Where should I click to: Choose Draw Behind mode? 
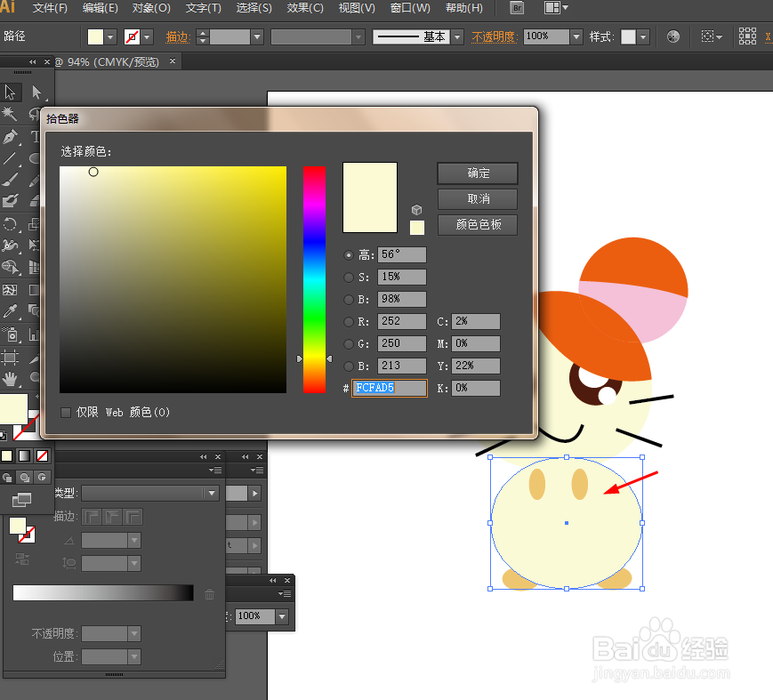coord(25,477)
